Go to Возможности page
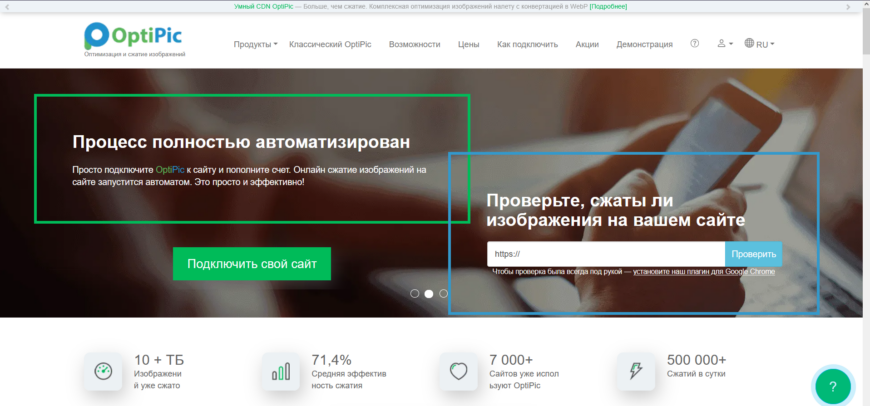The image size is (870, 406). click(x=414, y=44)
